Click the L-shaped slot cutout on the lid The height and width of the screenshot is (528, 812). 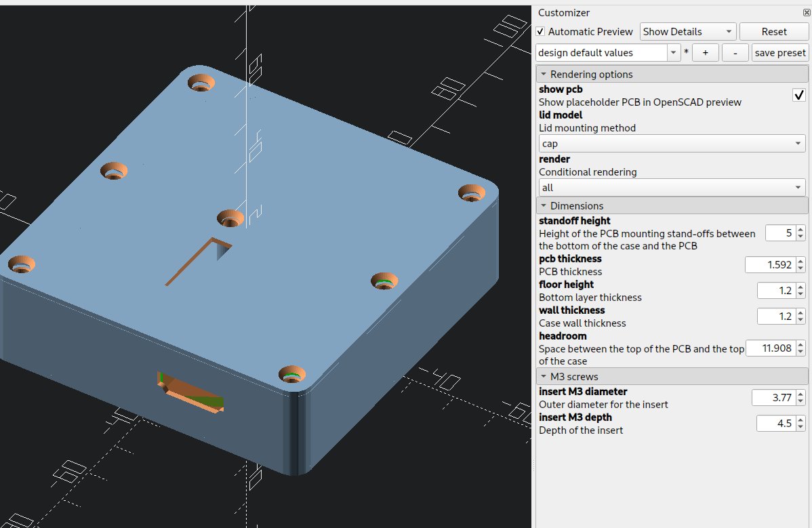click(199, 262)
